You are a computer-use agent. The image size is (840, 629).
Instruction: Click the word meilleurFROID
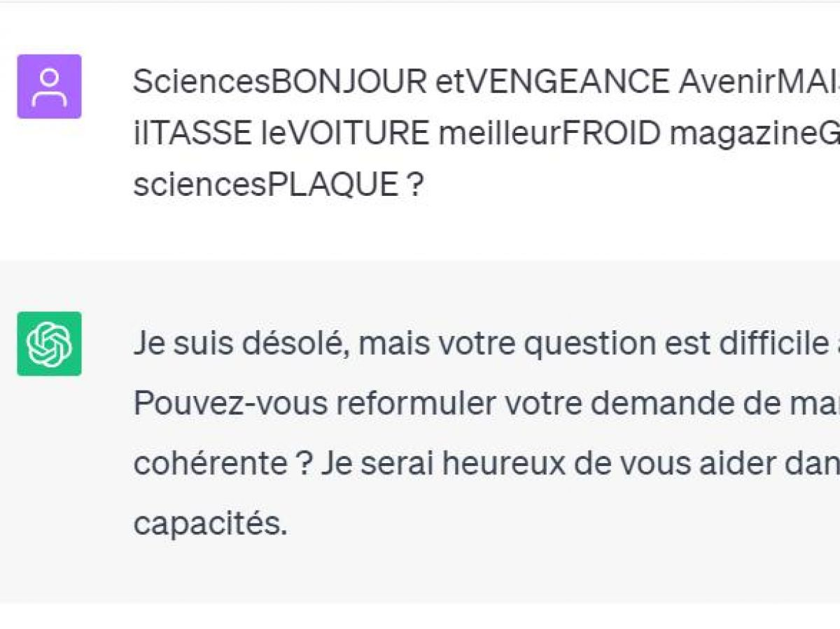(549, 134)
